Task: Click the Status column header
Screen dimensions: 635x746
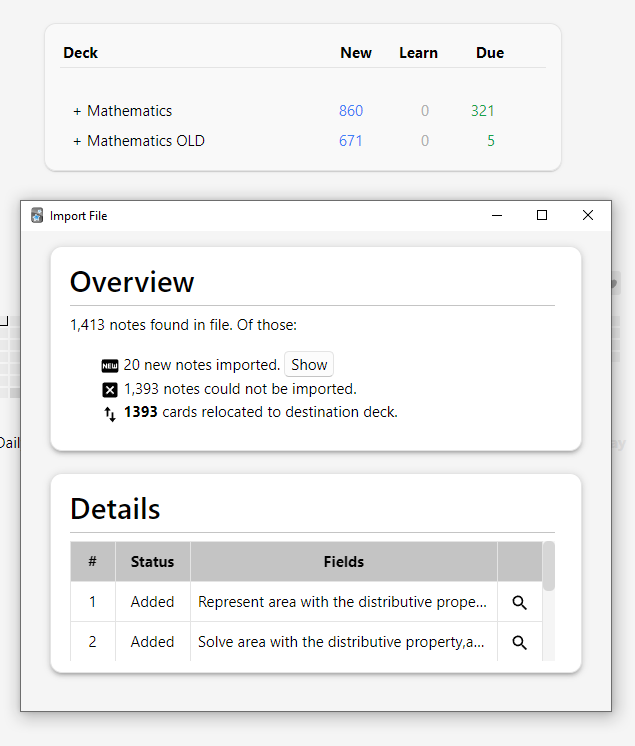Action: click(152, 562)
